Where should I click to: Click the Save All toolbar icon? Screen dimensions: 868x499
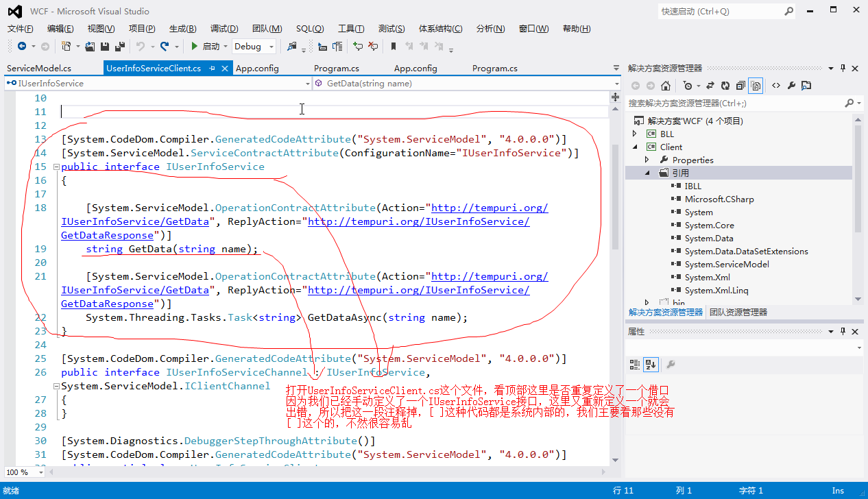coord(120,46)
